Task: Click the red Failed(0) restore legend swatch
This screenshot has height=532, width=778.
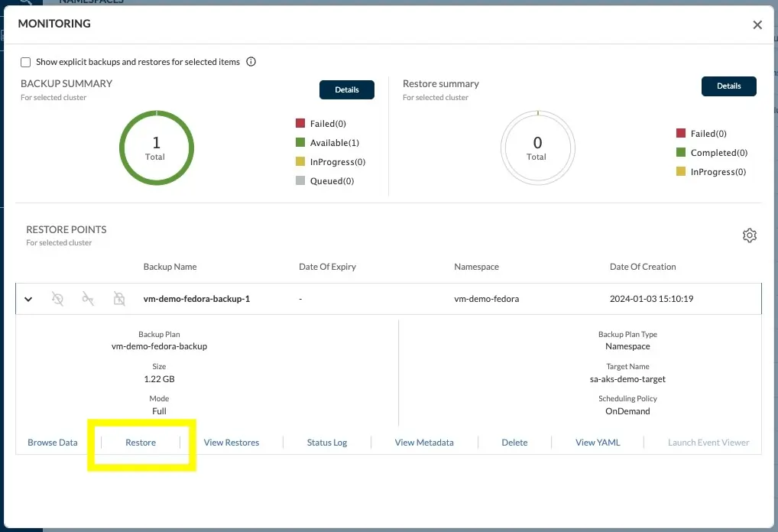Action: coord(681,133)
